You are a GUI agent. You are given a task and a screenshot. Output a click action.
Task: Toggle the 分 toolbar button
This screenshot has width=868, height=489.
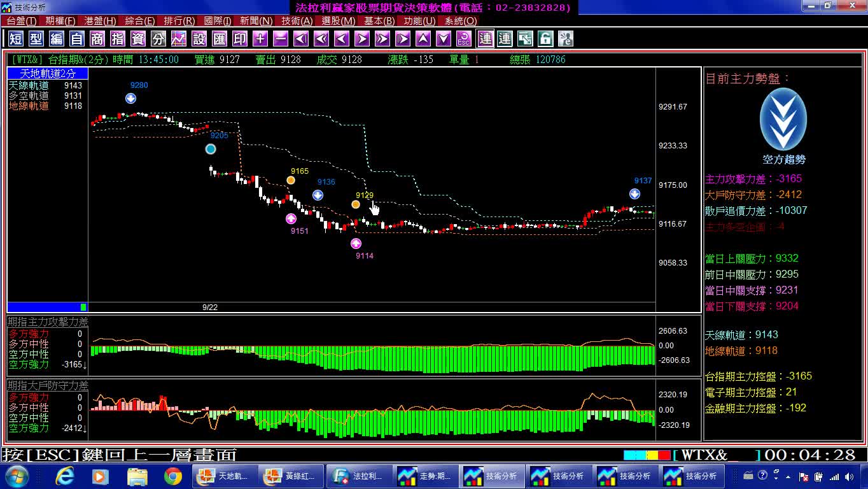158,39
